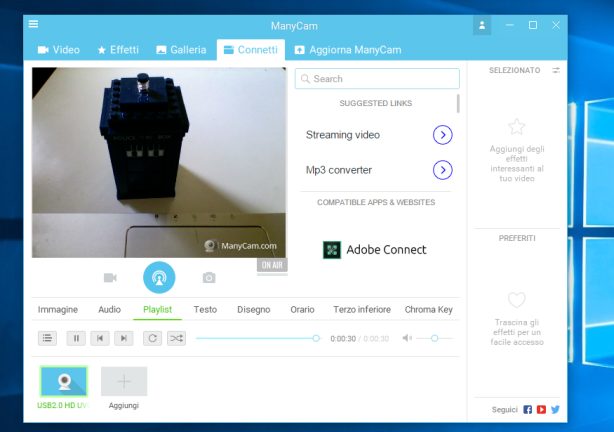This screenshot has width=614, height=432.
Task: Click the star icon in Selezionato
Action: (516, 127)
